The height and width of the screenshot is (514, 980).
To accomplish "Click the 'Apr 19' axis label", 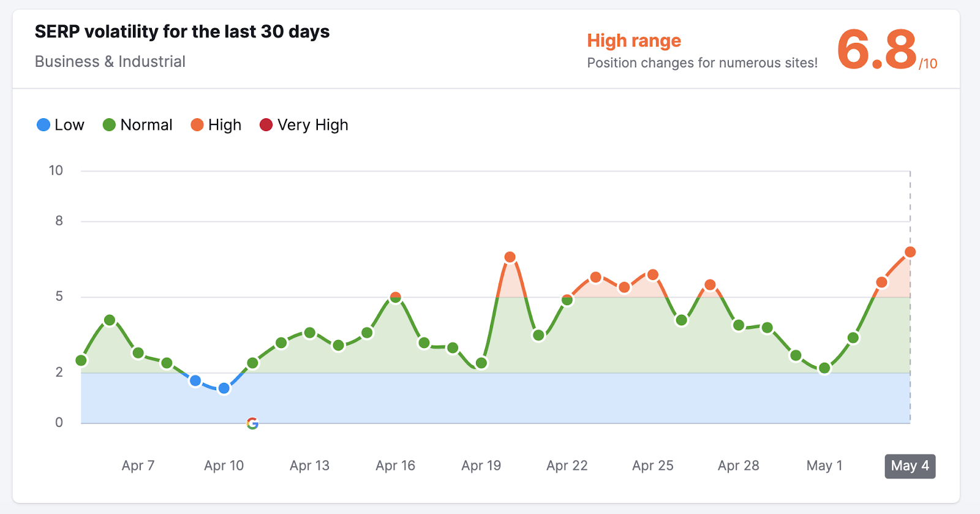I will 481,466.
